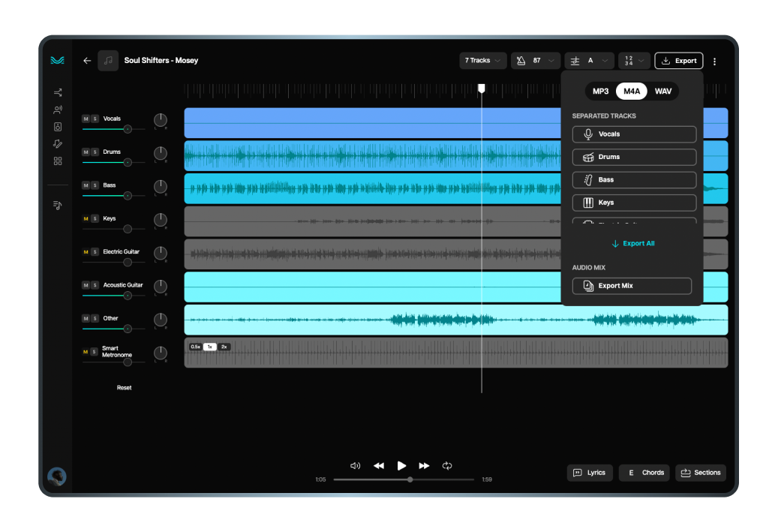Click the volume speaker icon
Screen dimensions: 778x532
coord(356,465)
